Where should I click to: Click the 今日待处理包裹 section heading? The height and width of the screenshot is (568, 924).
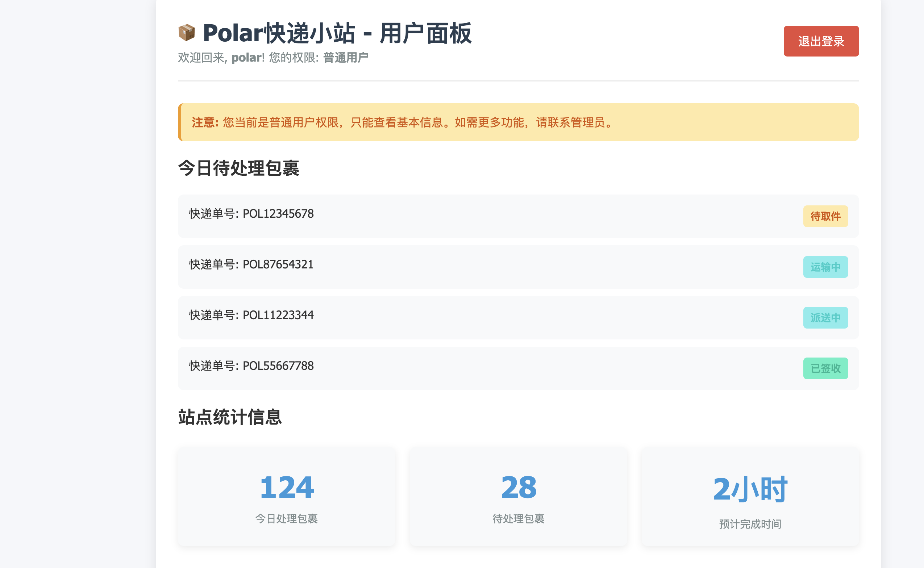pyautogui.click(x=238, y=168)
